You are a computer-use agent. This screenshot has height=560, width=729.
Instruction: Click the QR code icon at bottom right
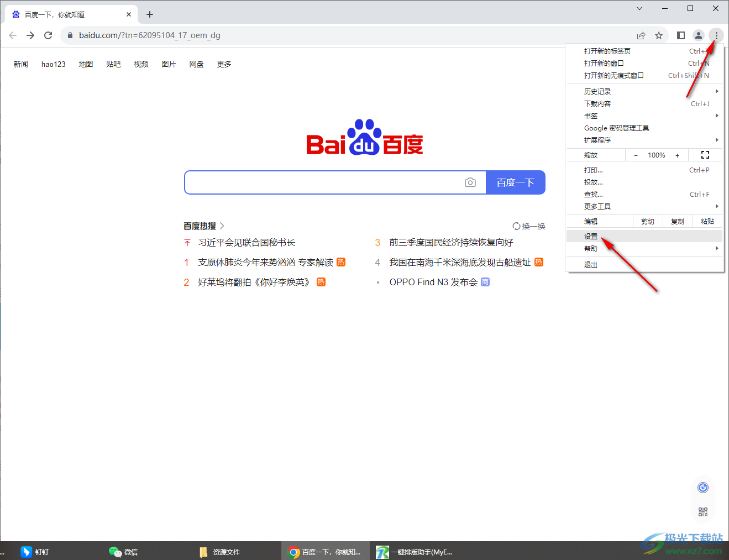click(703, 512)
